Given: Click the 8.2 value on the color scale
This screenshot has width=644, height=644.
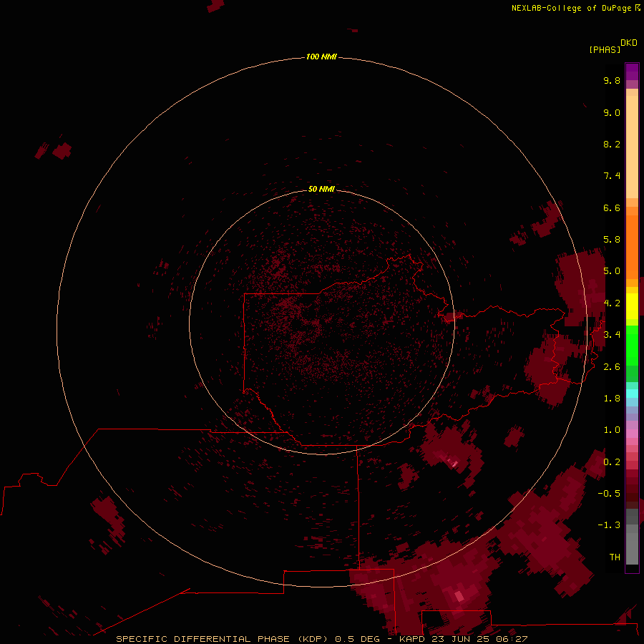Looking at the screenshot, I should [612, 144].
